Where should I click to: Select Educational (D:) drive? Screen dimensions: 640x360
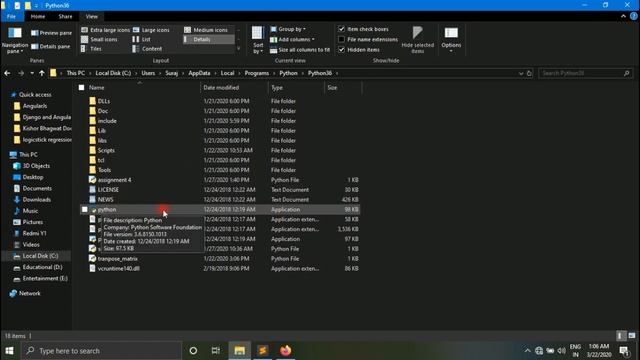[42, 267]
